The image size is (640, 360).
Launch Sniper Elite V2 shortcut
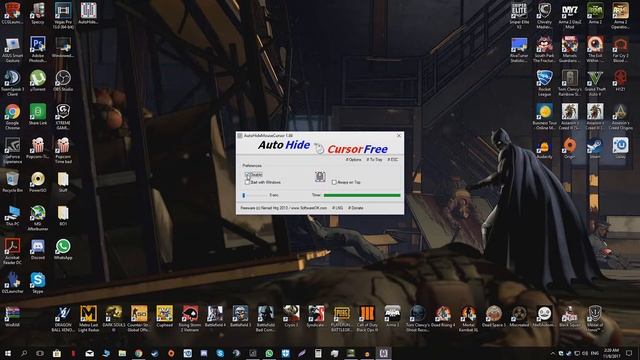[x=519, y=16]
